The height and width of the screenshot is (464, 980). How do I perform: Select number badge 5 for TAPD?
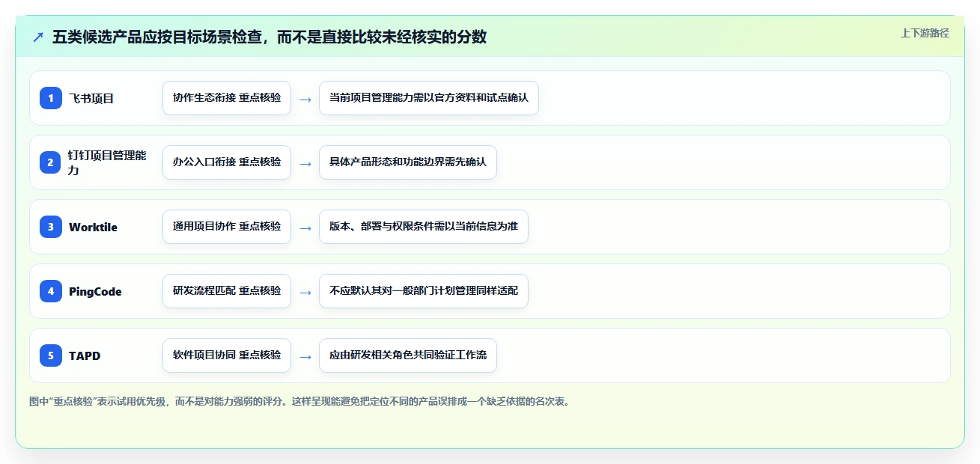(x=51, y=355)
